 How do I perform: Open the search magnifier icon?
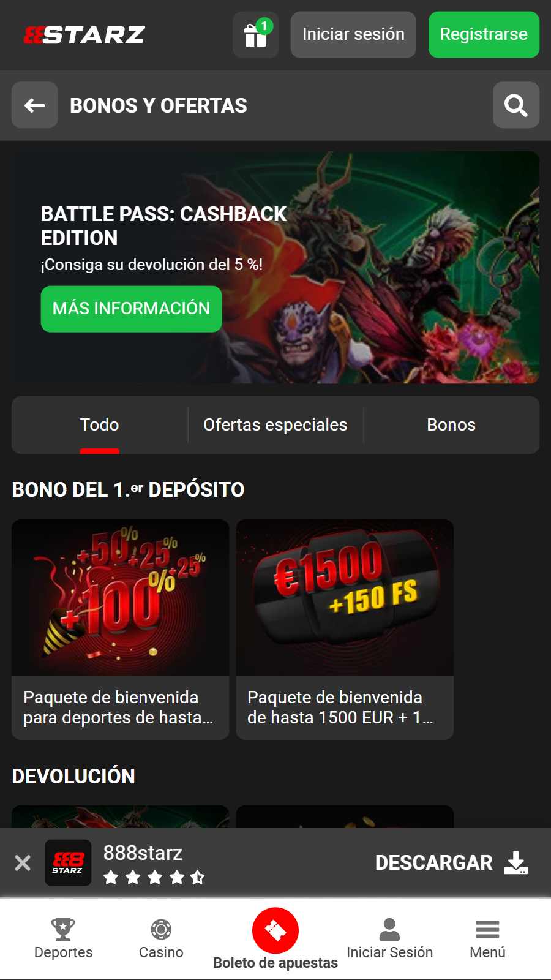click(516, 105)
